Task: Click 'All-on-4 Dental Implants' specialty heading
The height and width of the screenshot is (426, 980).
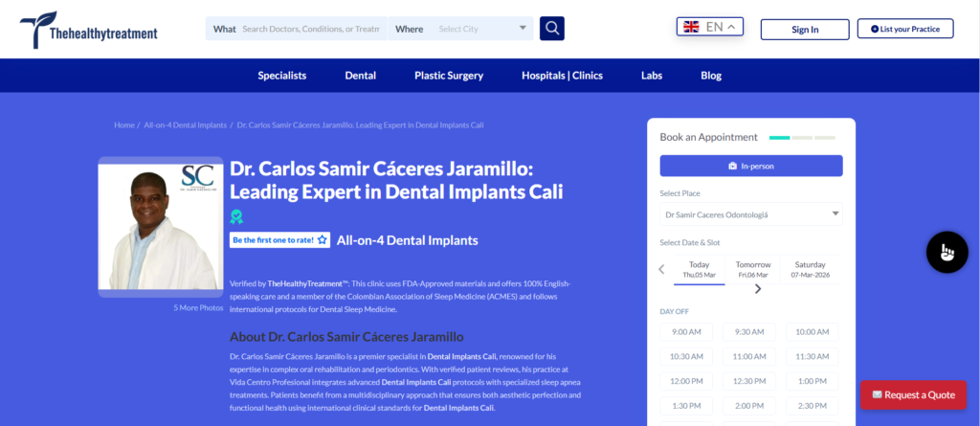Action: [408, 239]
